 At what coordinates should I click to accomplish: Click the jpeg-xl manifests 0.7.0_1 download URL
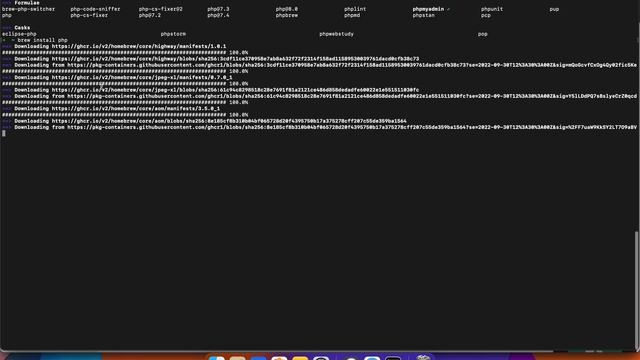pos(142,78)
